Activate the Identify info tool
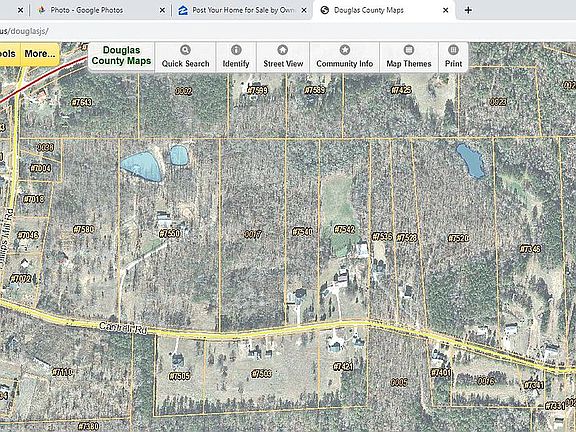576x432 pixels. point(236,57)
